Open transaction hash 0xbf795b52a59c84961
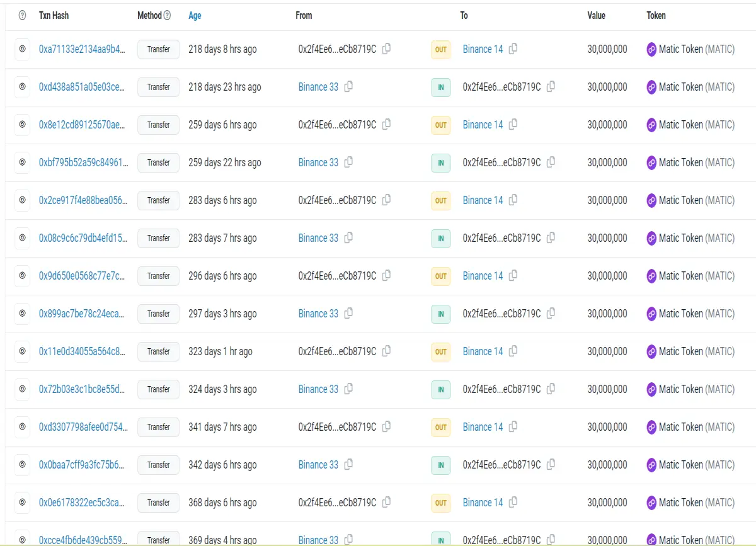 84,162
